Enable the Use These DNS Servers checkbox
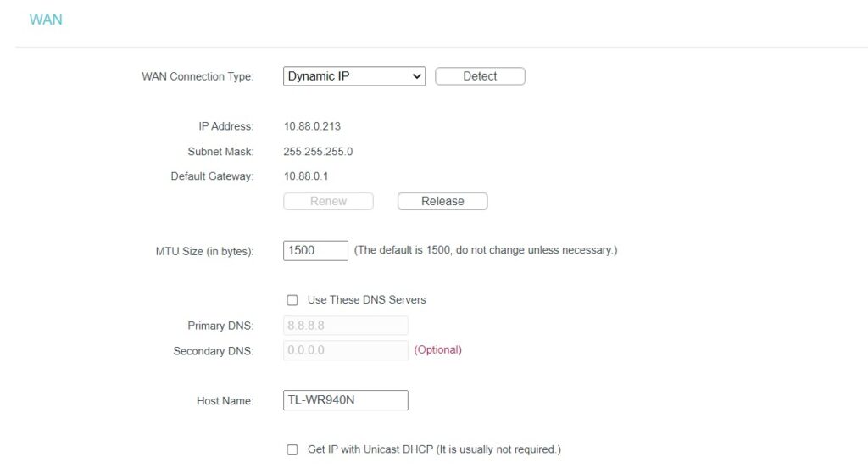868x474 pixels. coord(292,300)
